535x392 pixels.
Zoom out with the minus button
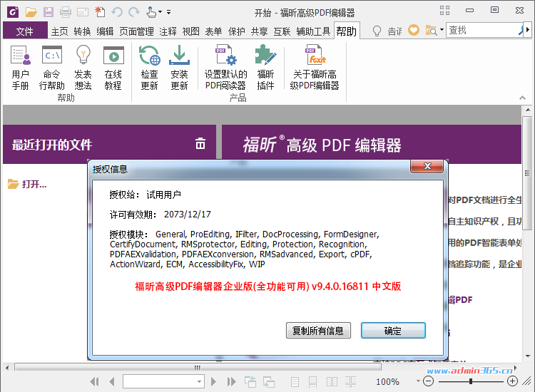point(428,381)
